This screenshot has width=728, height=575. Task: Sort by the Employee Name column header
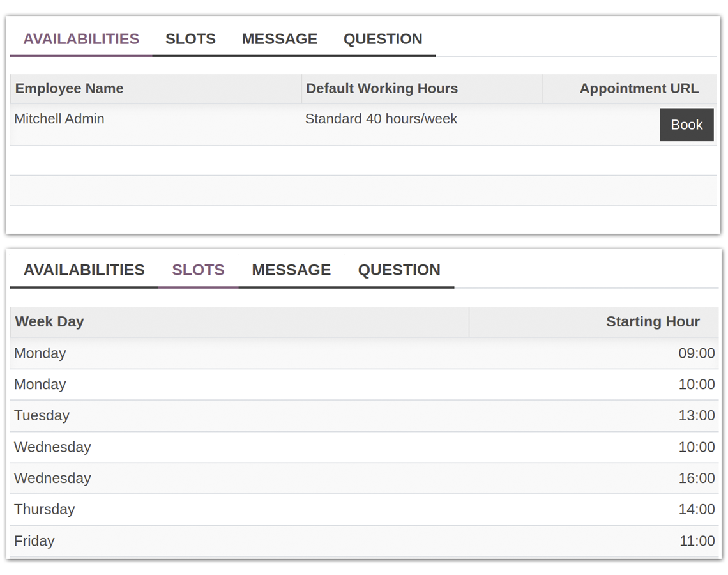[x=70, y=89]
